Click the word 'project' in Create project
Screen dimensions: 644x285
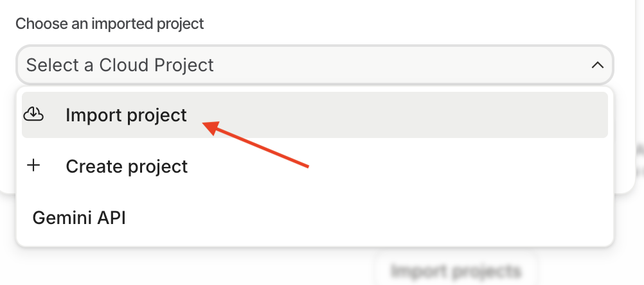click(159, 166)
